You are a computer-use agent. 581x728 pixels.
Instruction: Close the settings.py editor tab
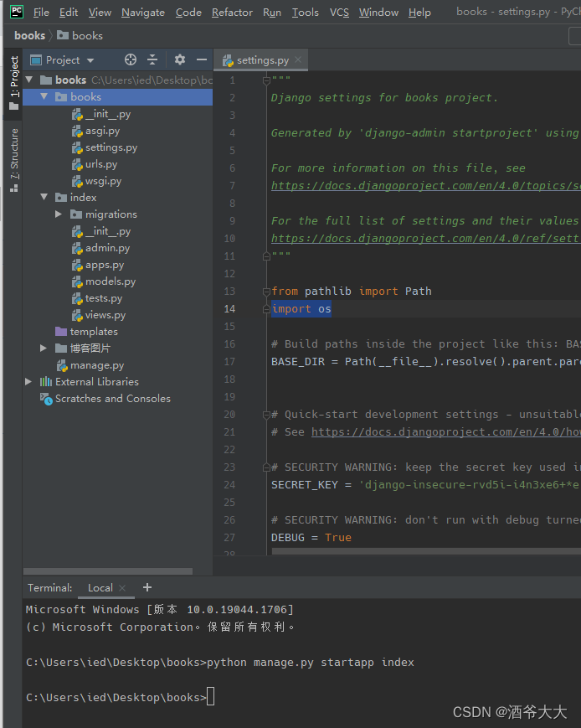[x=298, y=59]
